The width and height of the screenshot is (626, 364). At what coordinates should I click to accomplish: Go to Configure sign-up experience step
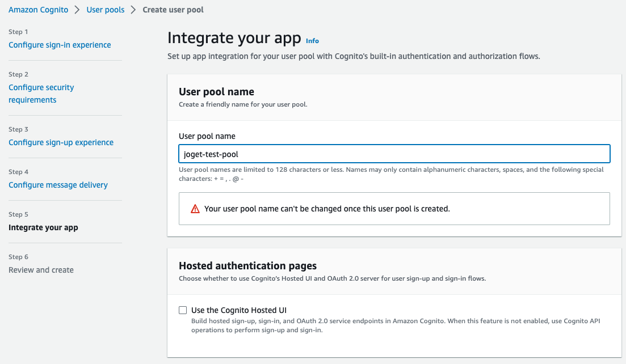(61, 142)
